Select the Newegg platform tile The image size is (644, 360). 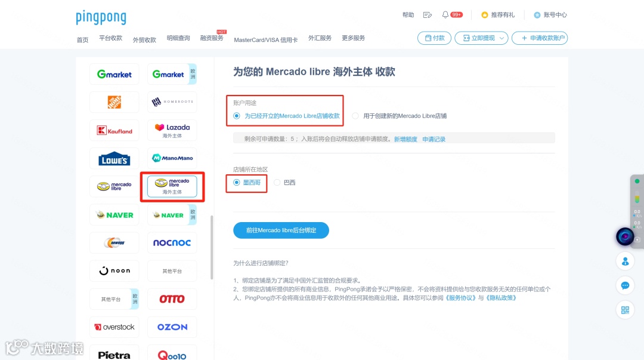pyautogui.click(x=114, y=243)
